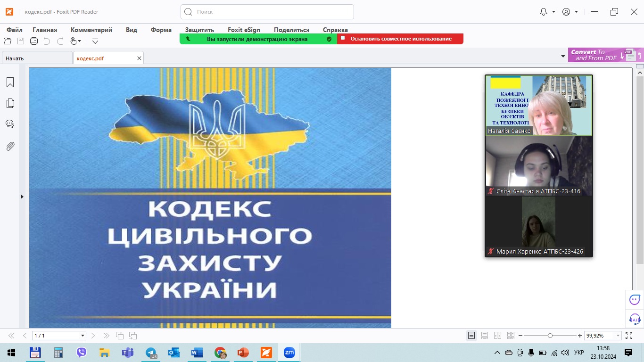The image size is (644, 362).
Task: Enter full screen reading mode
Action: 629,336
